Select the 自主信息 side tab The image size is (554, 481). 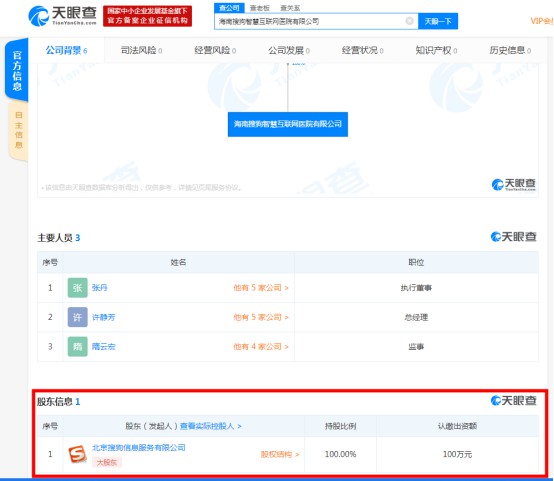(x=18, y=130)
